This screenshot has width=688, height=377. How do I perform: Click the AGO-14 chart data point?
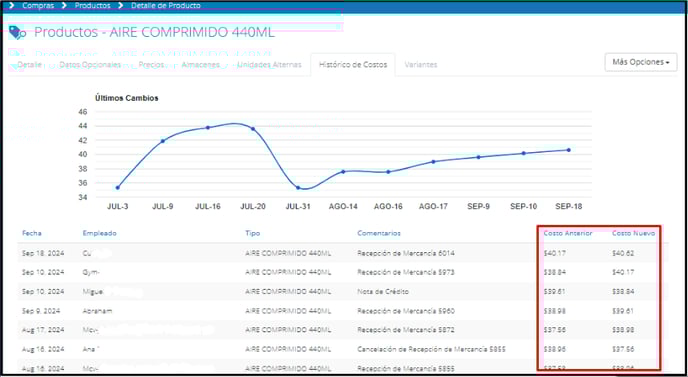coord(343,172)
